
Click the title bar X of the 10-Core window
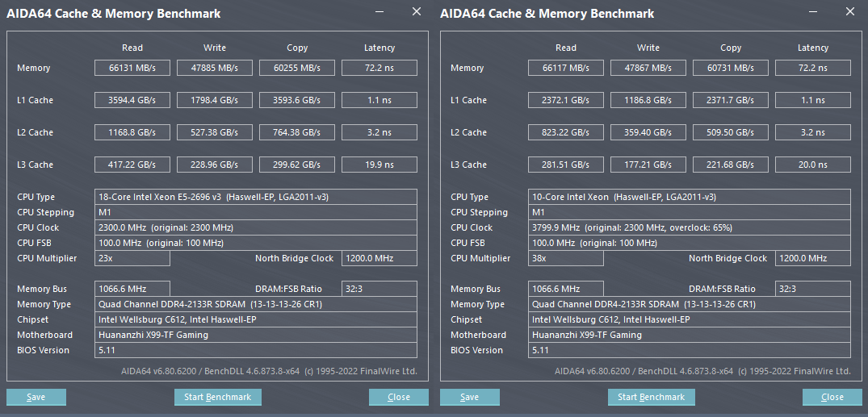click(x=850, y=12)
